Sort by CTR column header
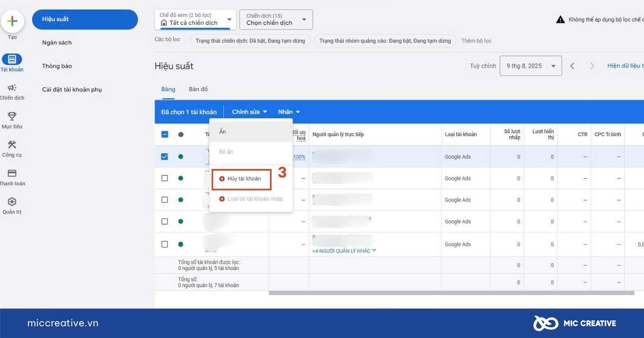Image resolution: width=644 pixels, height=338 pixels. (x=582, y=135)
